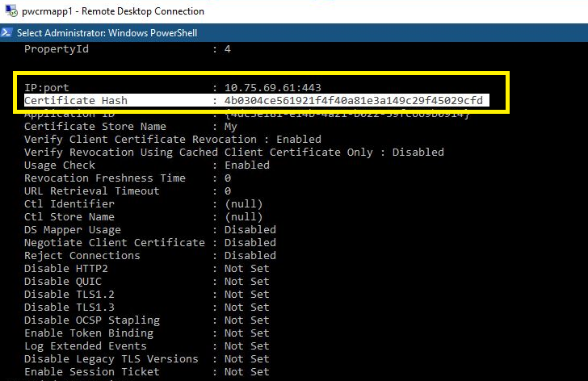The image size is (588, 381).
Task: Click the 'Revocation Freshness Time' label
Action: [x=105, y=178]
